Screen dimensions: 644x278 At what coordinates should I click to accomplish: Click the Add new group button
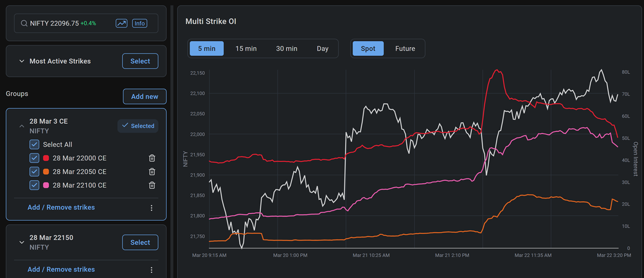pos(145,96)
